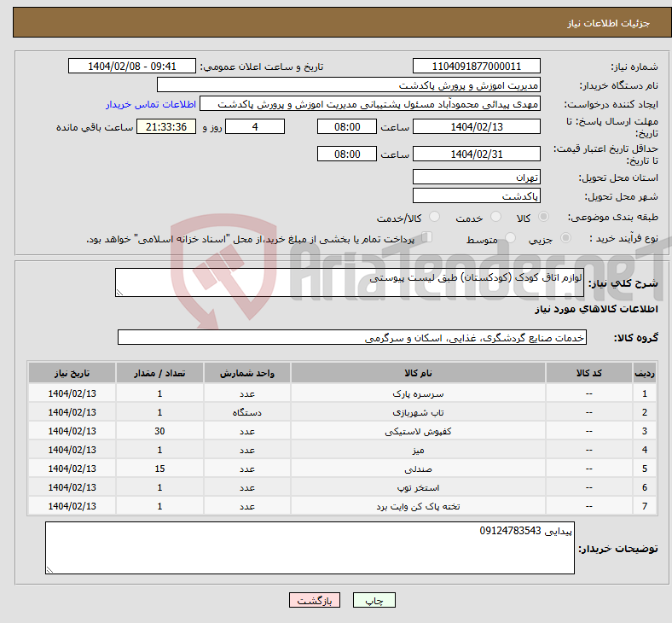
Task: Click quantity 15 in the صندلی row
Action: tap(159, 469)
